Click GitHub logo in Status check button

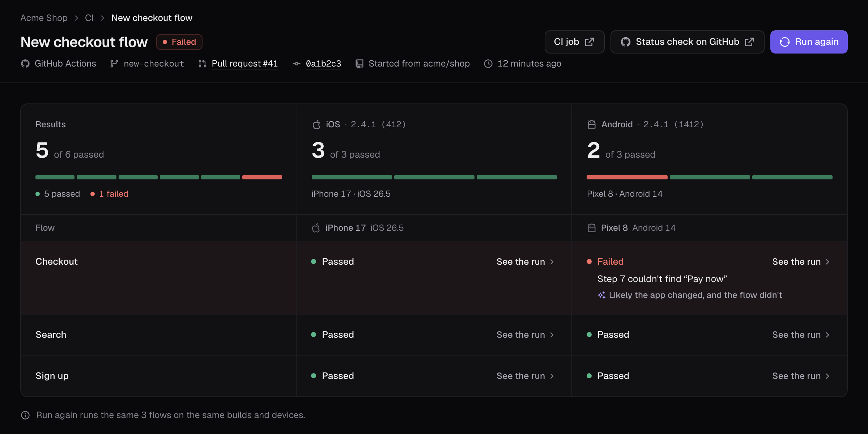coord(625,42)
